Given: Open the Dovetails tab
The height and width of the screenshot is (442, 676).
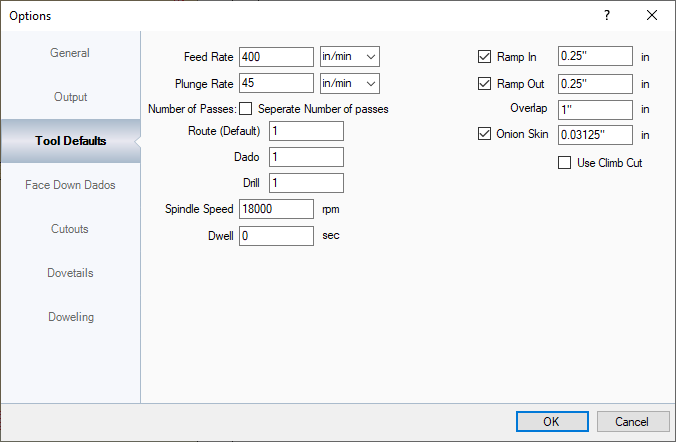Looking at the screenshot, I should point(70,273).
